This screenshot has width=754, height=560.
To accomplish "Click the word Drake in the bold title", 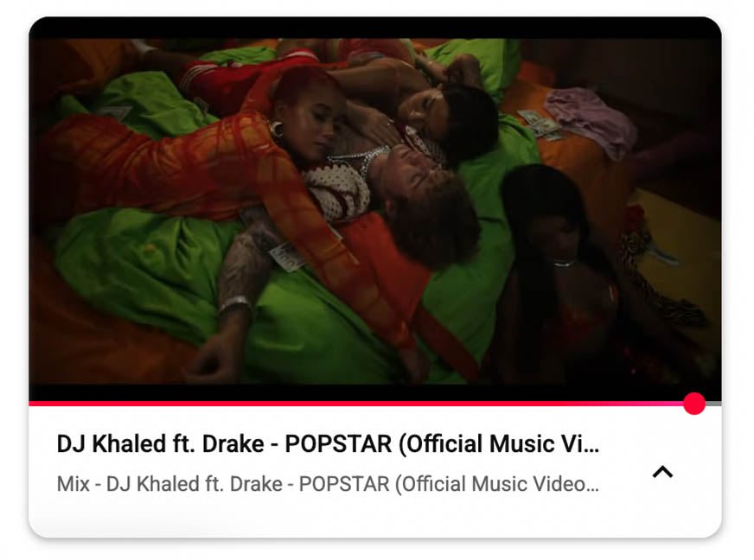I will 233,443.
